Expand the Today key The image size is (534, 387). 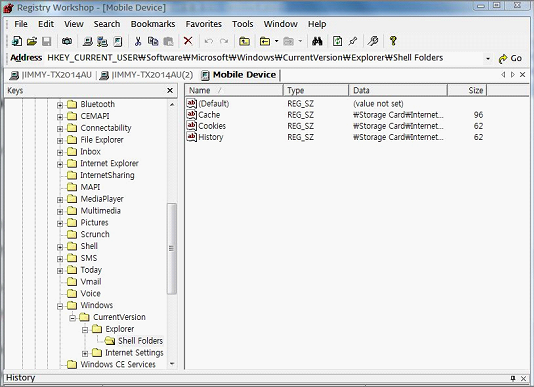(x=60, y=270)
